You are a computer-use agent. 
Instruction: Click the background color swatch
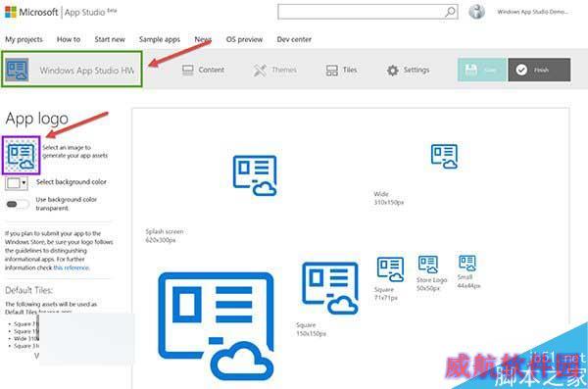pos(14,183)
